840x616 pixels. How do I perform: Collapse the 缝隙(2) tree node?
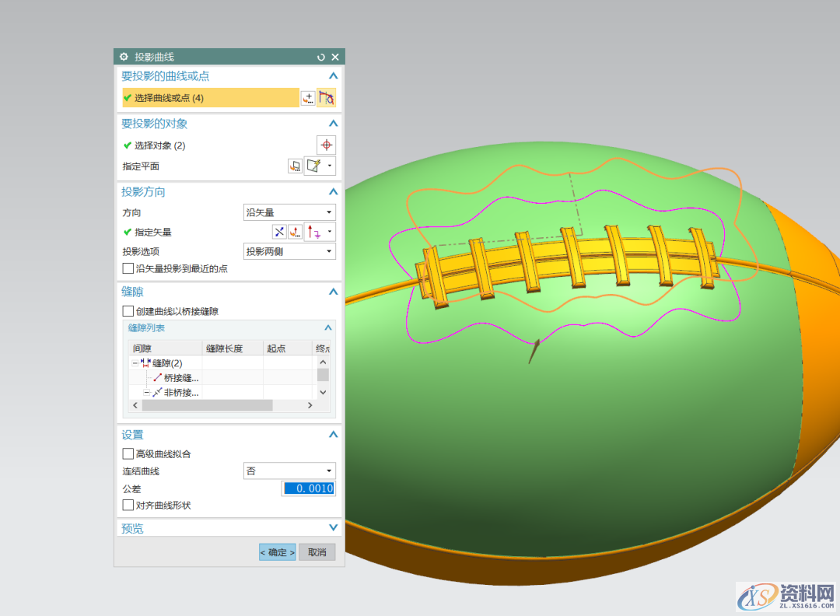pyautogui.click(x=135, y=363)
